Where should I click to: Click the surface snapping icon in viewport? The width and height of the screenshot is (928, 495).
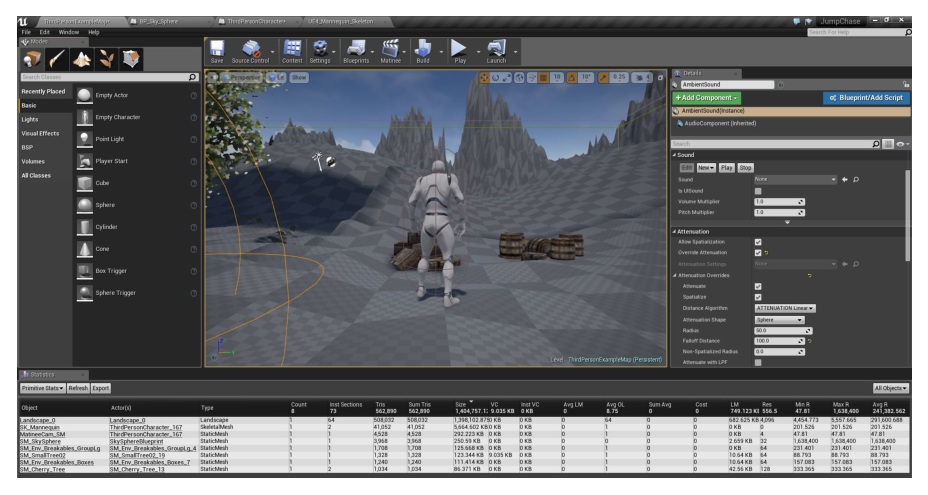(x=532, y=78)
